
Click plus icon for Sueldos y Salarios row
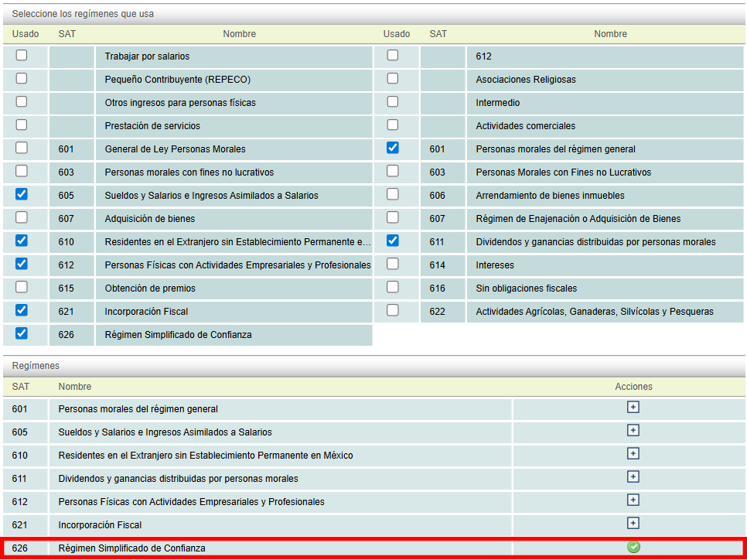tap(633, 431)
